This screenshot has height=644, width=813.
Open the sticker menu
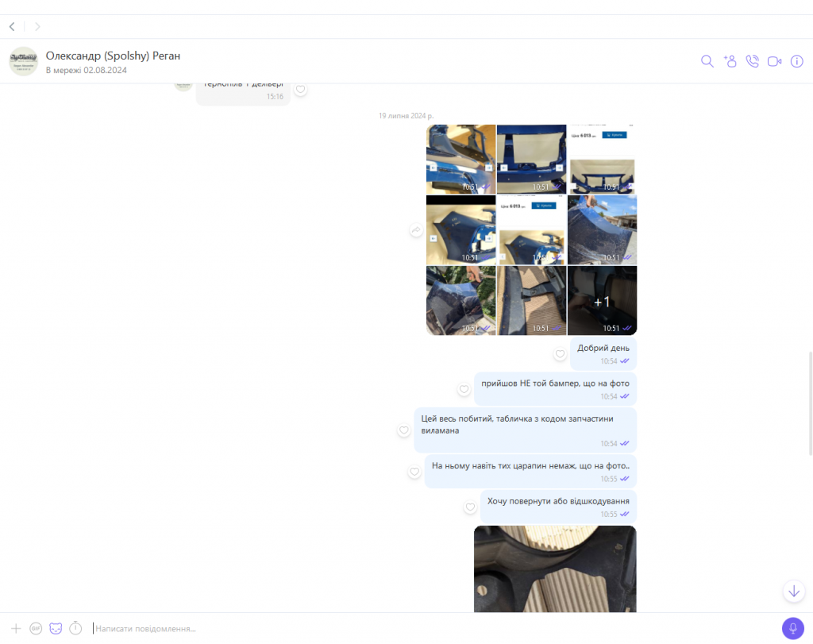56,628
